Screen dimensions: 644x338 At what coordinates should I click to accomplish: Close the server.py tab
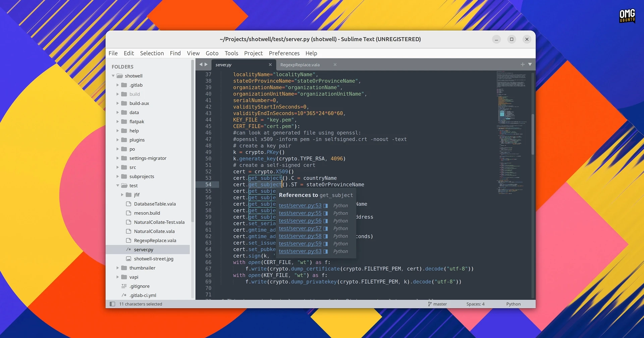[x=270, y=65]
